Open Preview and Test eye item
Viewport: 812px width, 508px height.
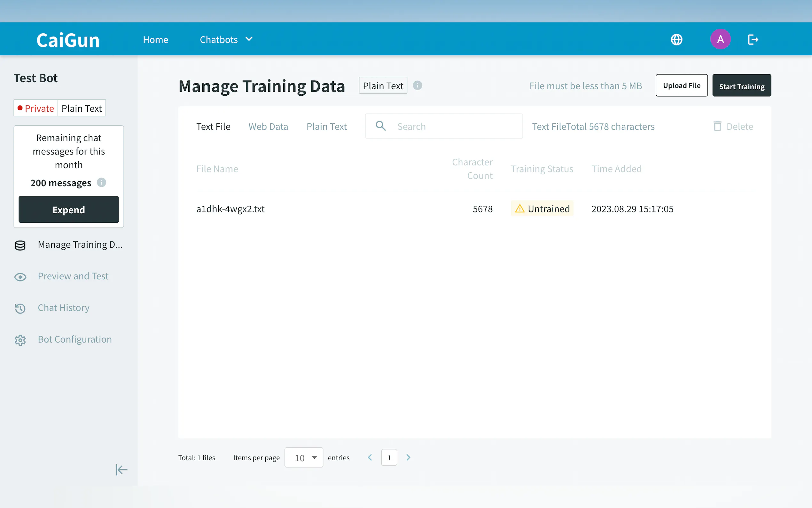73,276
